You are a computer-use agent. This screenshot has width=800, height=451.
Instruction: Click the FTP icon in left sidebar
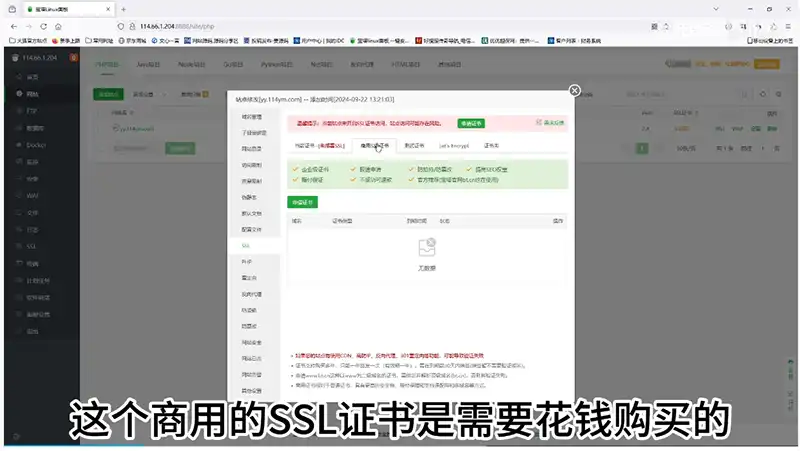tap(30, 110)
